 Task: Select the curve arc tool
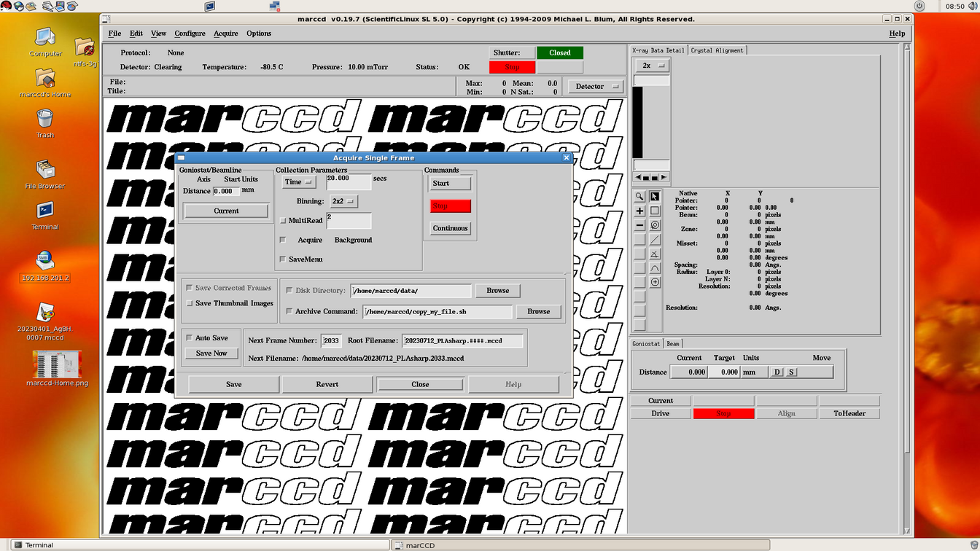(x=655, y=268)
